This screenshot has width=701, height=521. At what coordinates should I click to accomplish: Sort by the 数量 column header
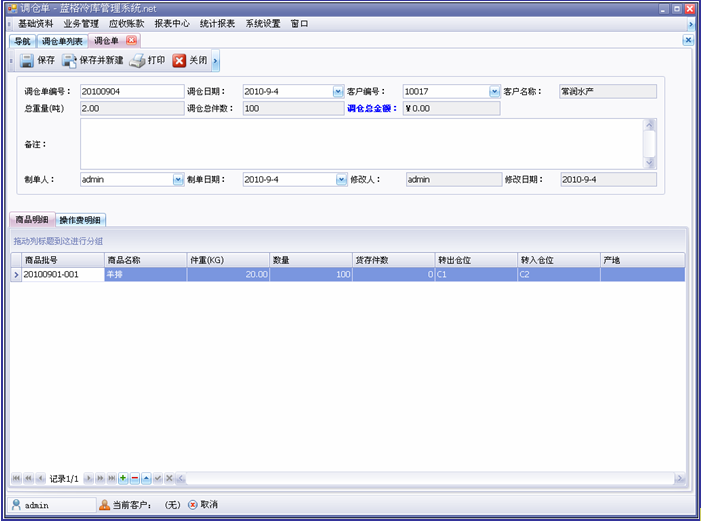[311, 260]
